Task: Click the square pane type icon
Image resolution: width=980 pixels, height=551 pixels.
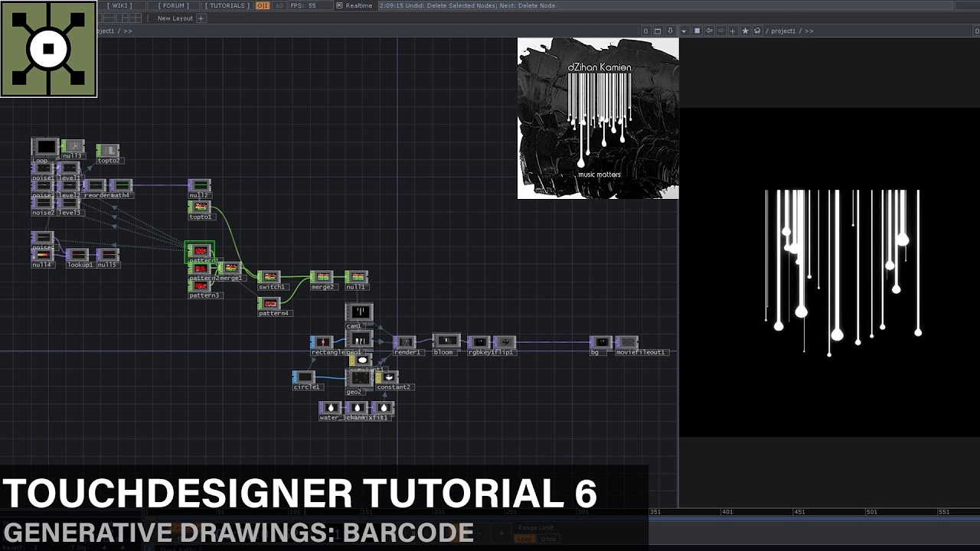Action: coord(697,31)
